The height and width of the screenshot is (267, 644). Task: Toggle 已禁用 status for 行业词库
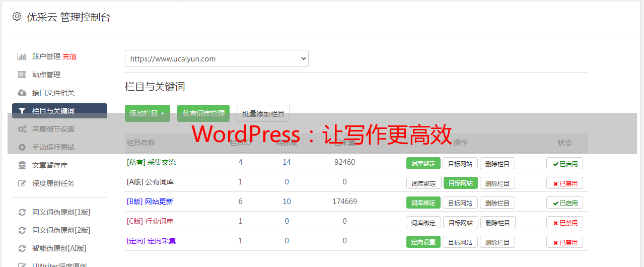[x=565, y=222]
